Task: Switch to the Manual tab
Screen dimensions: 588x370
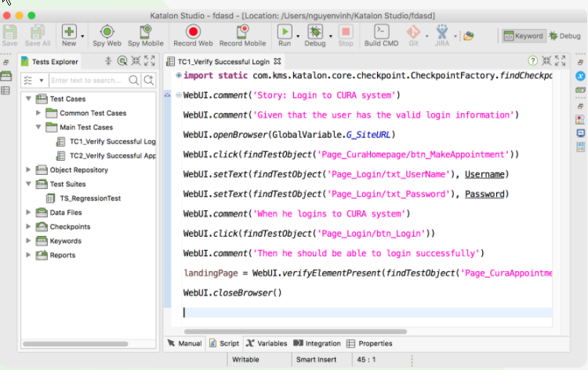Action: (x=185, y=343)
